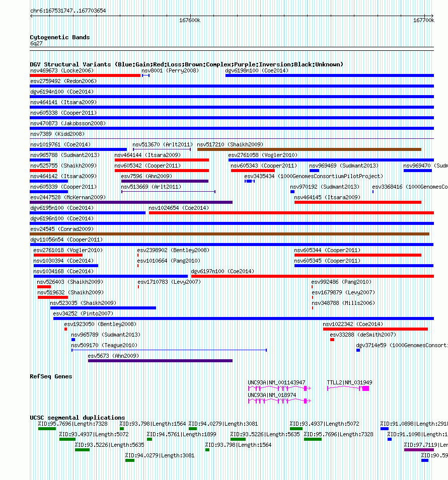The width and height of the screenshot is (448, 480).
Task: Select the nsv464145 (Itsara2009) label
Action: pos(327,197)
